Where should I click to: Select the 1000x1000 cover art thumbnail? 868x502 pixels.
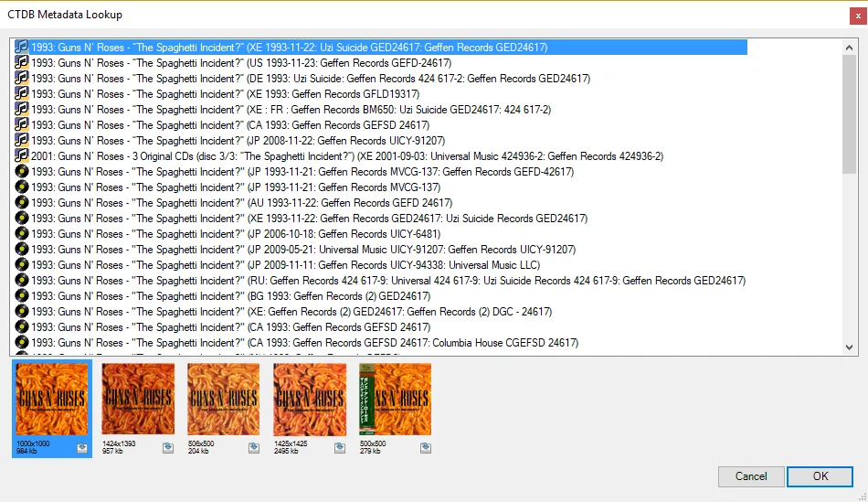(51, 399)
